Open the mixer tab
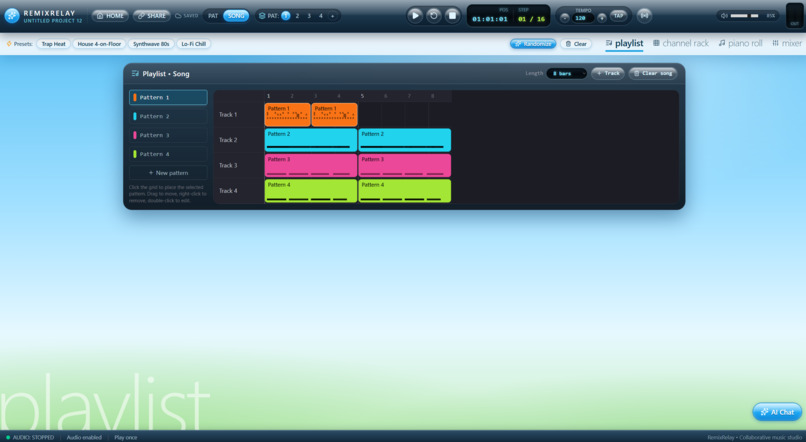The height and width of the screenshot is (442, 806). pos(786,44)
